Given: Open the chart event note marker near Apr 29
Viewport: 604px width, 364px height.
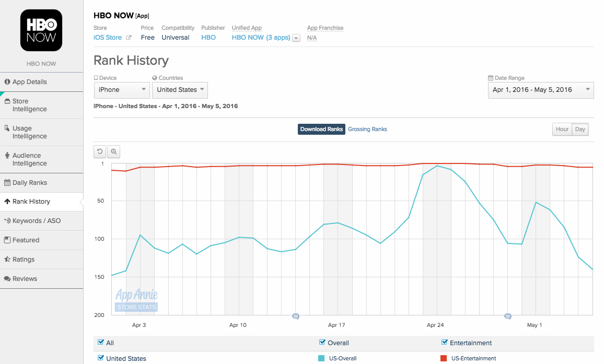Looking at the screenshot, I should [508, 316].
